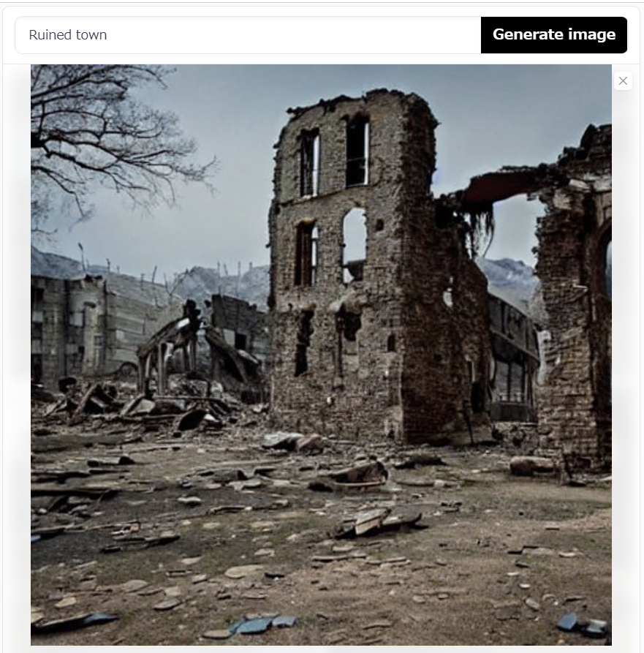Click the tall brick tower in the image
The width and height of the screenshot is (644, 653).
tap(354, 266)
